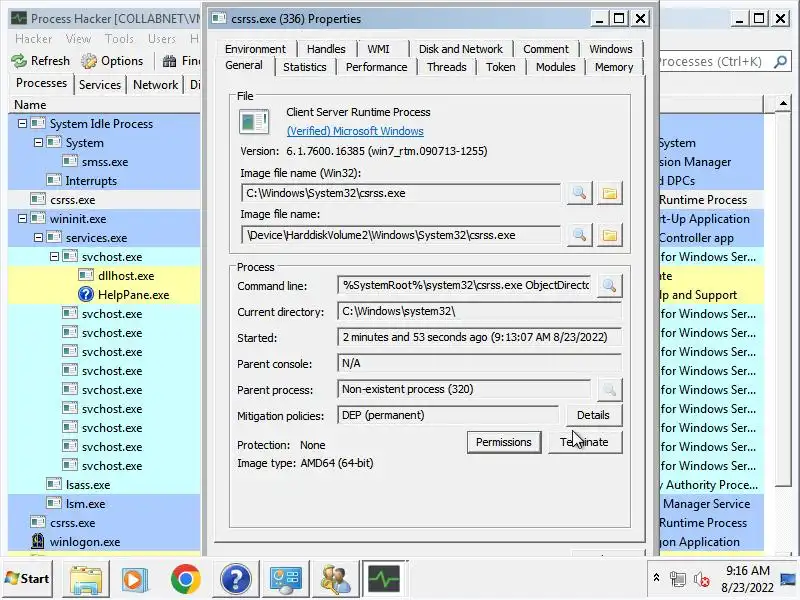The height and width of the screenshot is (600, 800).
Task: Select the Processes tab in main window
Action: click(x=41, y=83)
